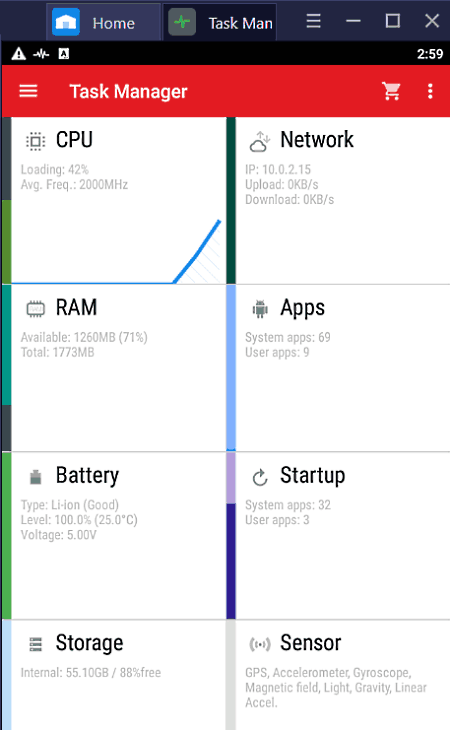
Task: Open the RAM Available details text
Action: click(84, 337)
